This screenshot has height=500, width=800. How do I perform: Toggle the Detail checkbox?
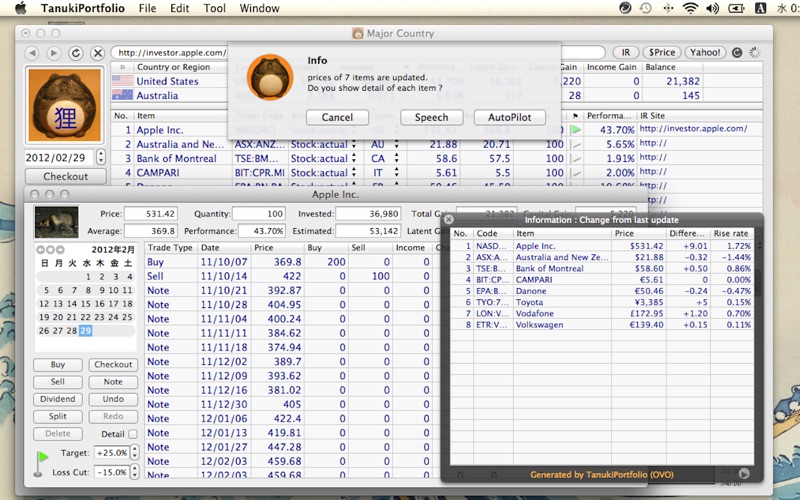point(133,434)
